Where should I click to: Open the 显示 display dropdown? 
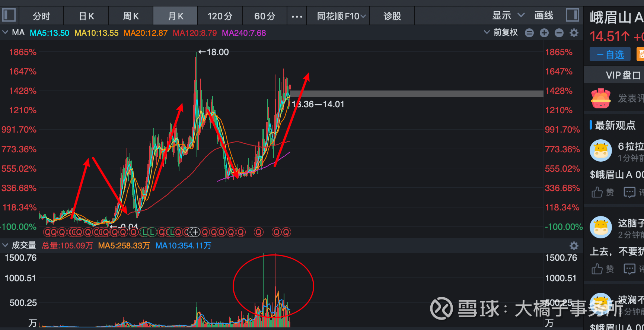pos(508,16)
